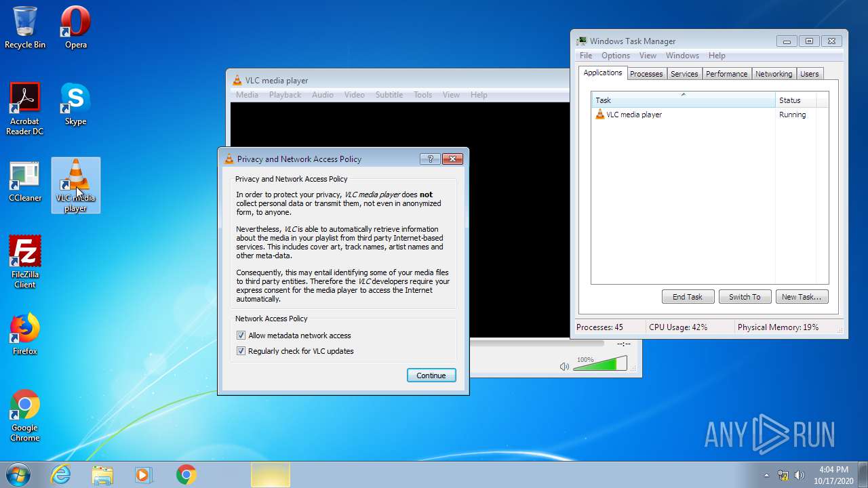Switch to the Performance tab

(x=726, y=74)
